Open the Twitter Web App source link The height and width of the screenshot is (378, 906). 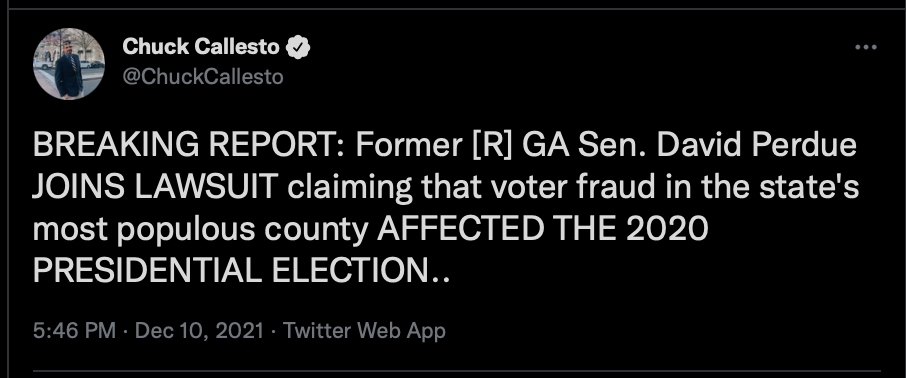click(x=364, y=331)
